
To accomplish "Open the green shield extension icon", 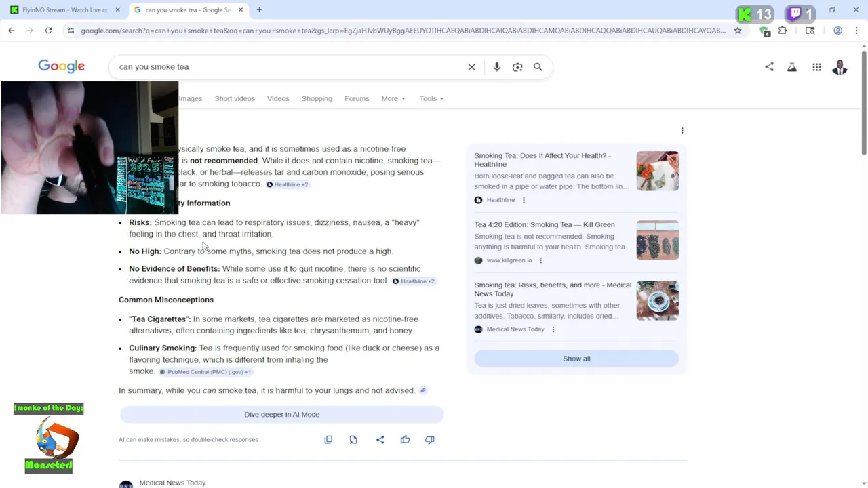I will (765, 31).
